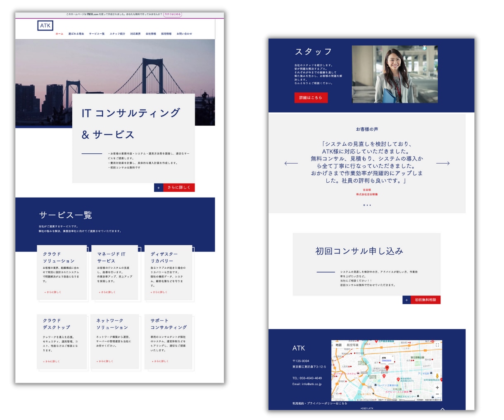Click the ATK footer title
Viewport: 504px width, 420px height.
[299, 348]
